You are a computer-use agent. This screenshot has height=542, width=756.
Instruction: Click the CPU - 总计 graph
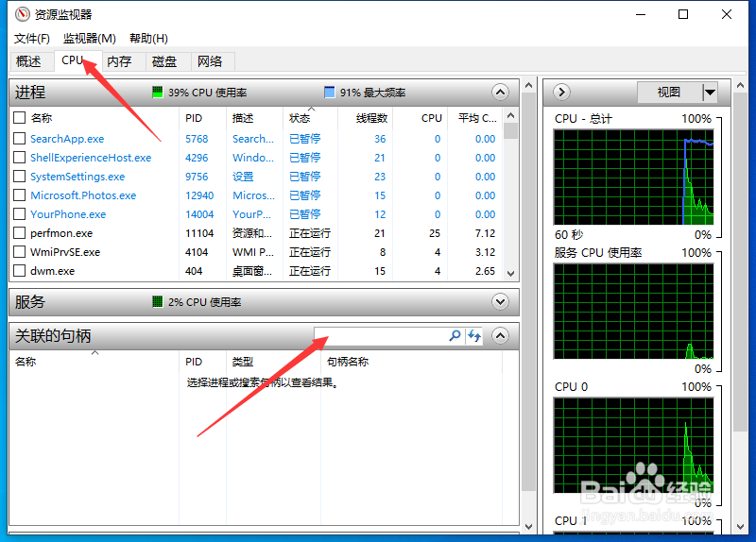(633, 177)
